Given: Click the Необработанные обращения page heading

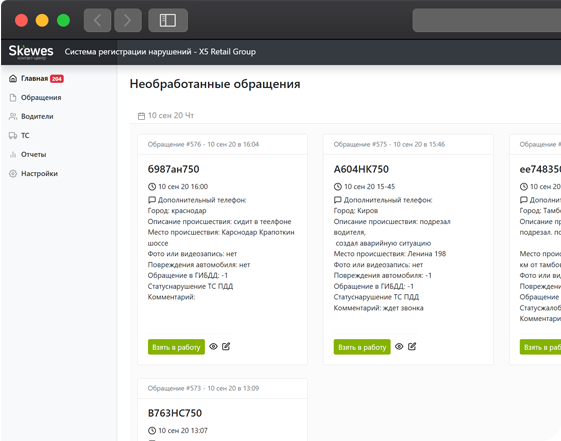Looking at the screenshot, I should tap(215, 84).
